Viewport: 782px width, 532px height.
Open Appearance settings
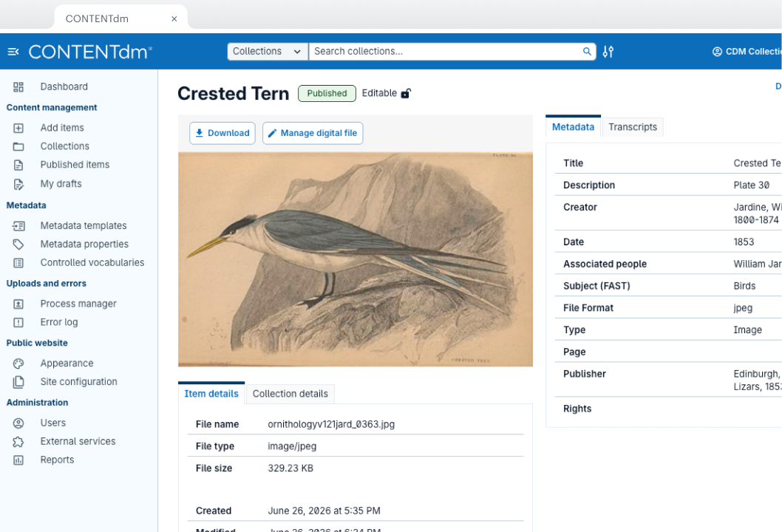[x=67, y=364]
